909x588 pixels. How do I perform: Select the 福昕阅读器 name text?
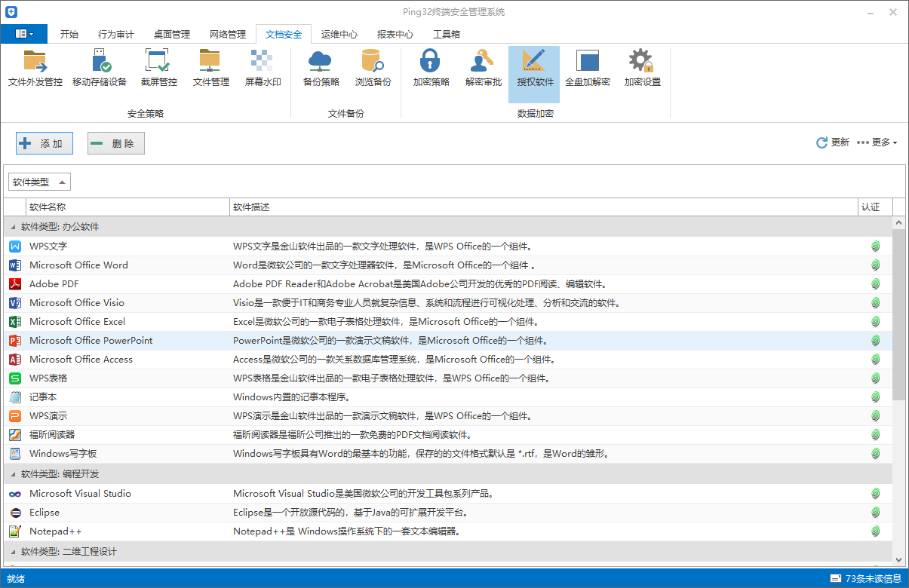pyautogui.click(x=52, y=435)
